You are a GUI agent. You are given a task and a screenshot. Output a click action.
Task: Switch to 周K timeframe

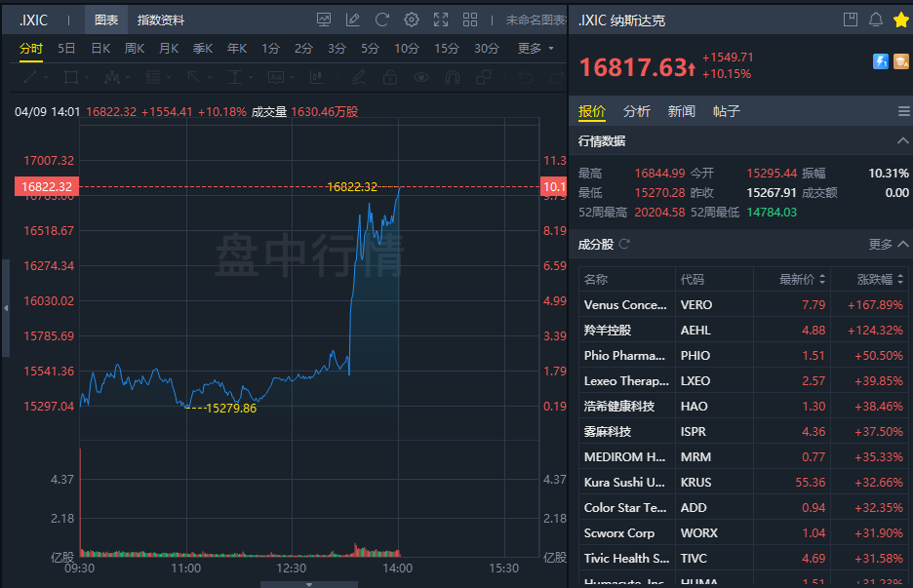click(x=135, y=49)
